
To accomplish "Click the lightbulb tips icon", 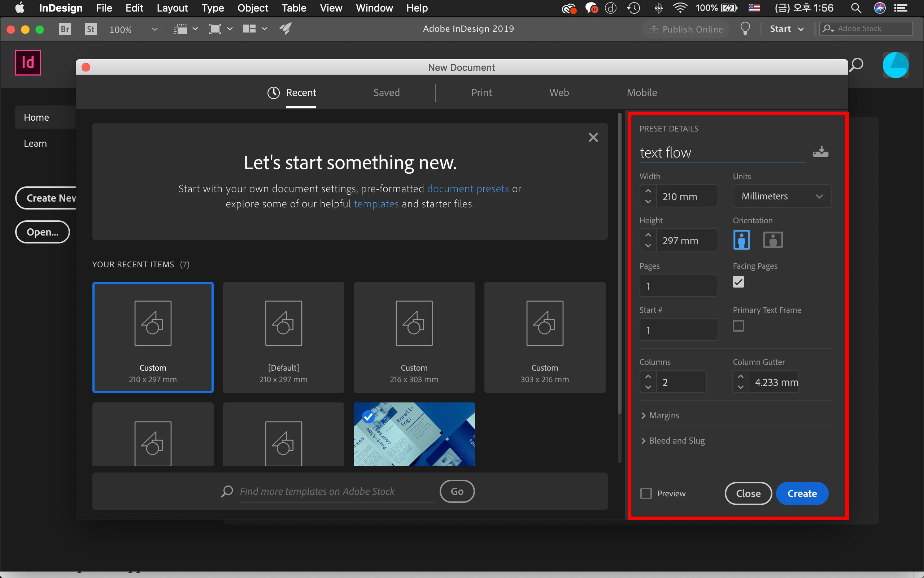I will pos(745,29).
